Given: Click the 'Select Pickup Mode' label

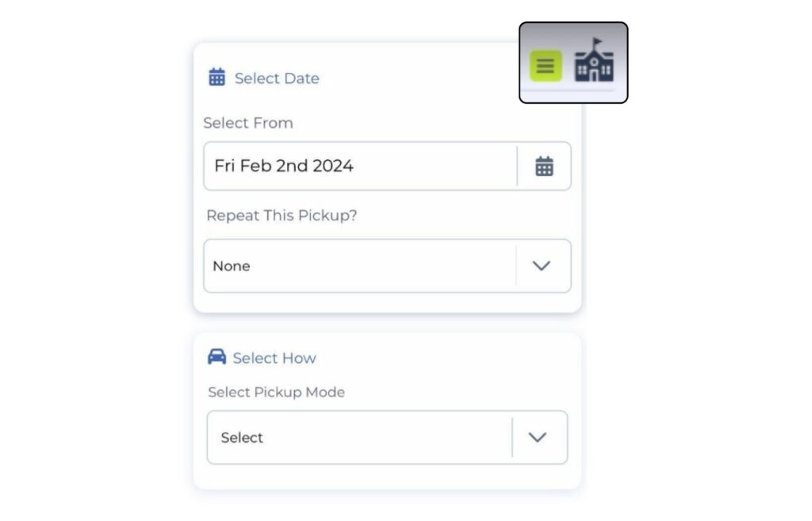Looking at the screenshot, I should coord(276,393).
